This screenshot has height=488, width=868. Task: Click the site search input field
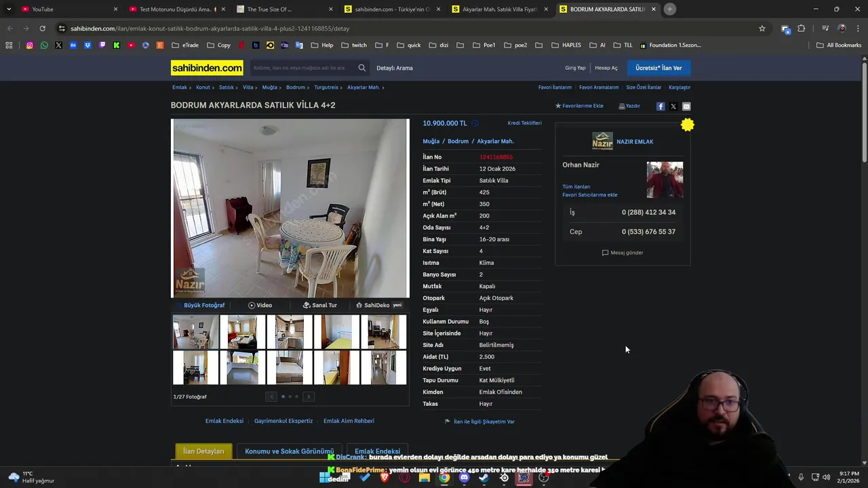(302, 68)
